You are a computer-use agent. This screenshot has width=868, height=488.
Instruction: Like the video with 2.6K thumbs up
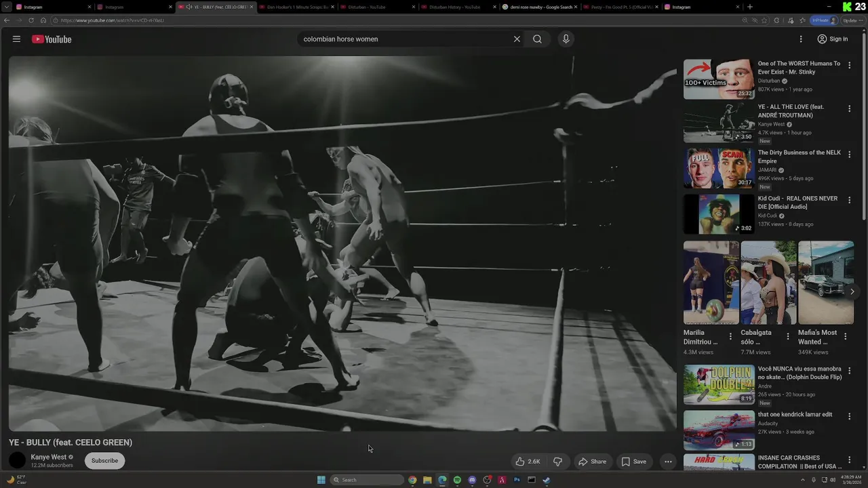528,462
